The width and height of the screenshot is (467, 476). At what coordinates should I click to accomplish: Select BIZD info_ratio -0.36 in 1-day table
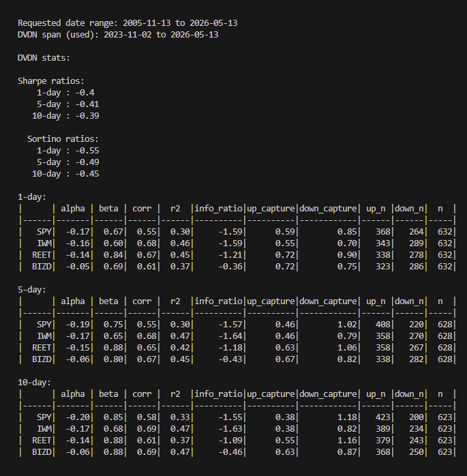tap(230, 266)
